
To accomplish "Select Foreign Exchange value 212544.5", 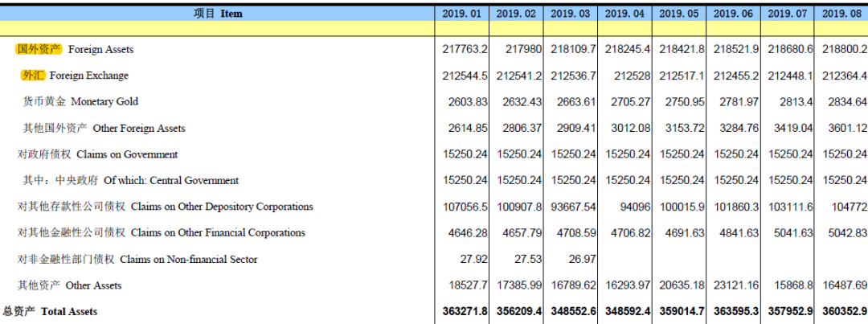I will pos(465,76).
